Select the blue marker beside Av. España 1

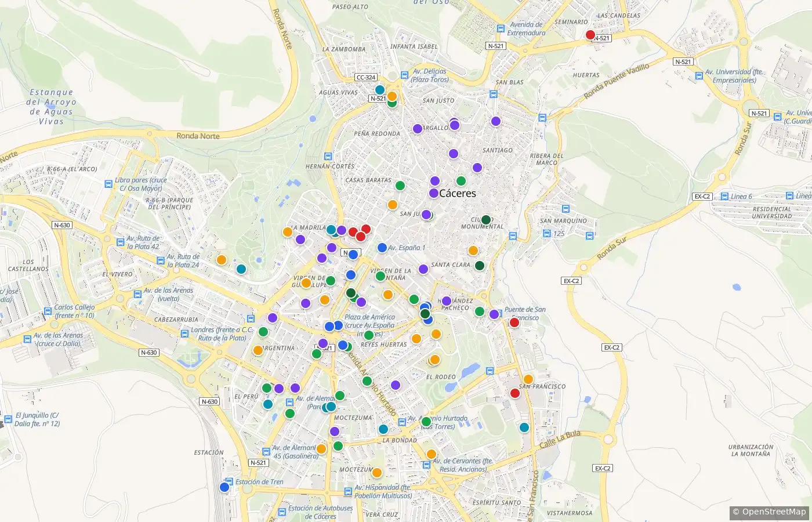(382, 248)
